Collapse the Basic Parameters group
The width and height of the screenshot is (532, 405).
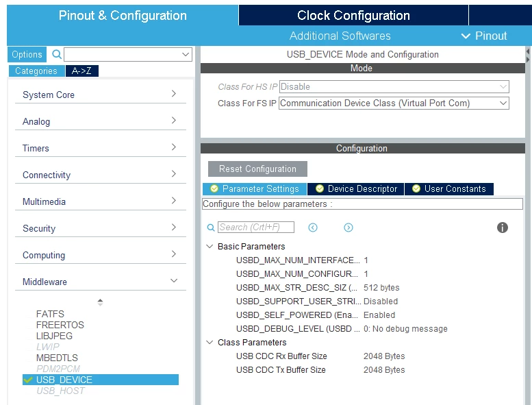(210, 247)
